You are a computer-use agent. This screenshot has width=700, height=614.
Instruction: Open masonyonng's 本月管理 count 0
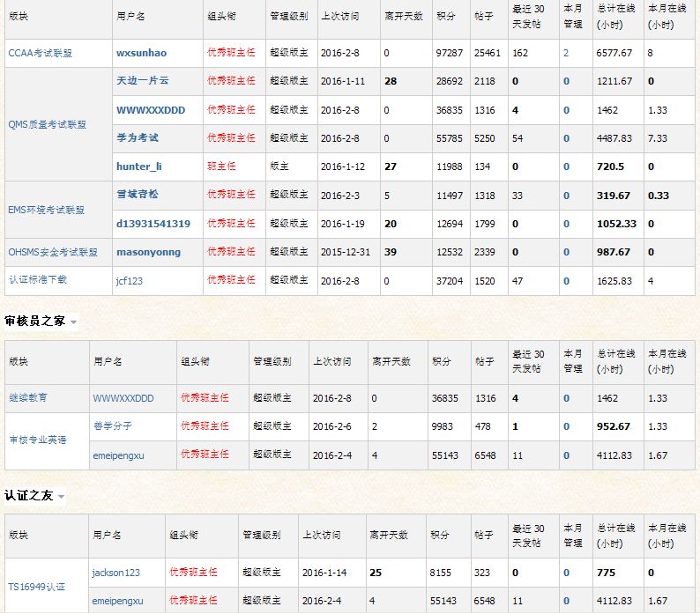coord(567,252)
